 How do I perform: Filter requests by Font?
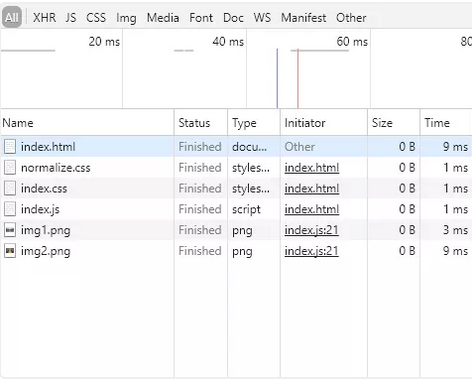pos(201,17)
